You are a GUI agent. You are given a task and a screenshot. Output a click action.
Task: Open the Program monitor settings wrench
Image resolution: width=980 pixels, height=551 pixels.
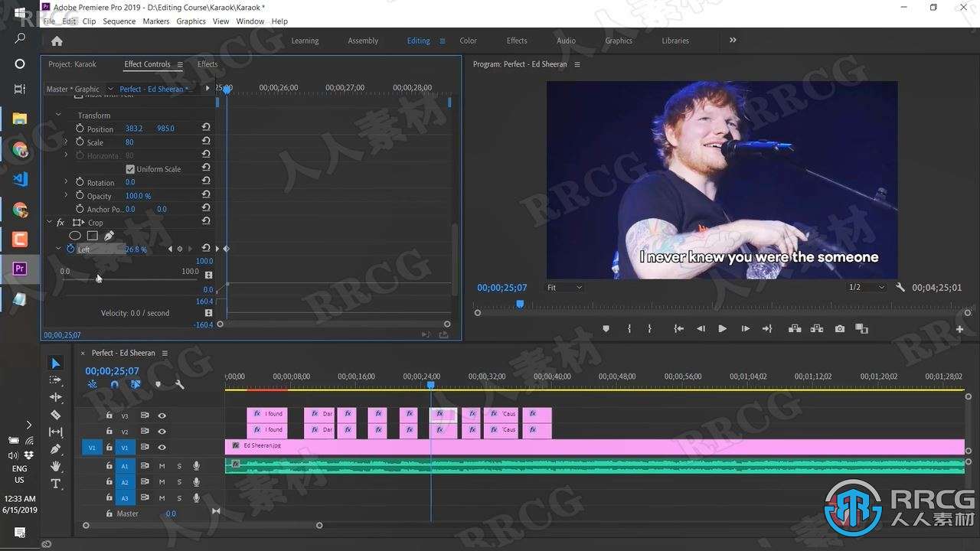pos(900,288)
